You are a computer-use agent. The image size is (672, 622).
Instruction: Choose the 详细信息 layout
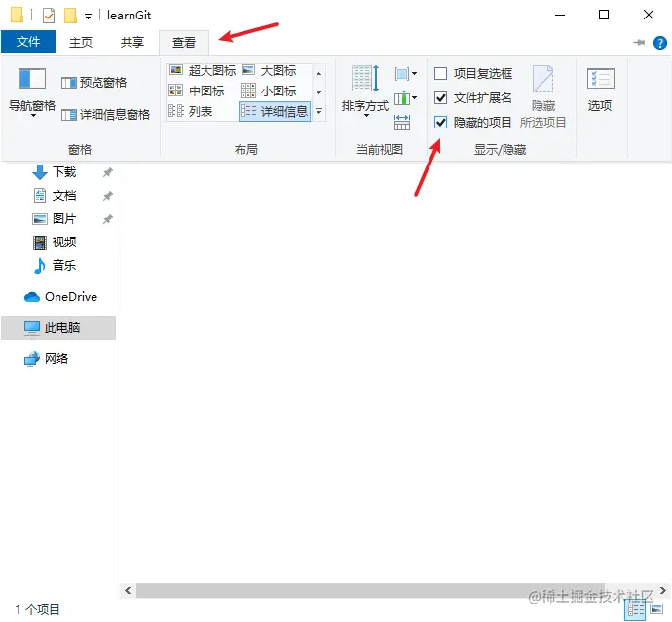(275, 111)
